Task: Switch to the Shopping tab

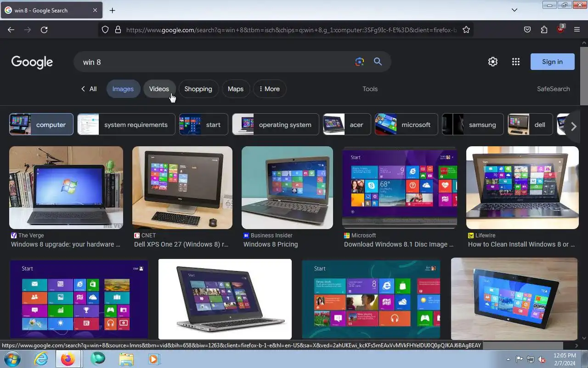Action: click(x=198, y=89)
